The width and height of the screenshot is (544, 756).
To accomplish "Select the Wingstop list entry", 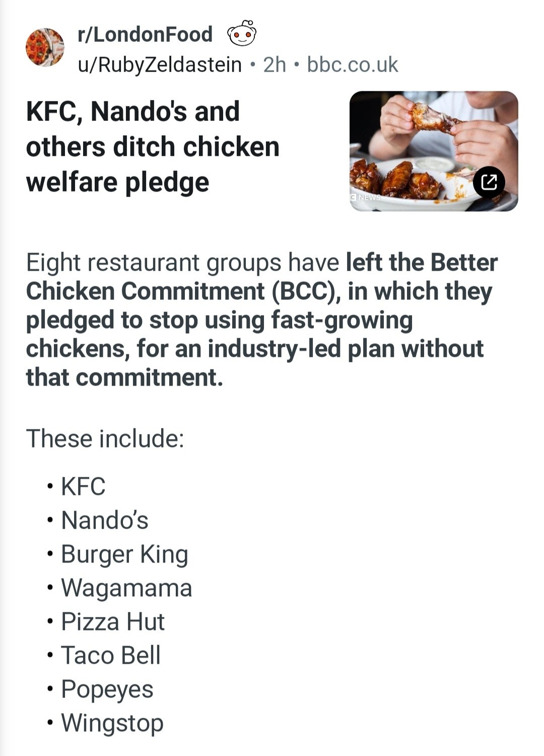I will pos(112,723).
